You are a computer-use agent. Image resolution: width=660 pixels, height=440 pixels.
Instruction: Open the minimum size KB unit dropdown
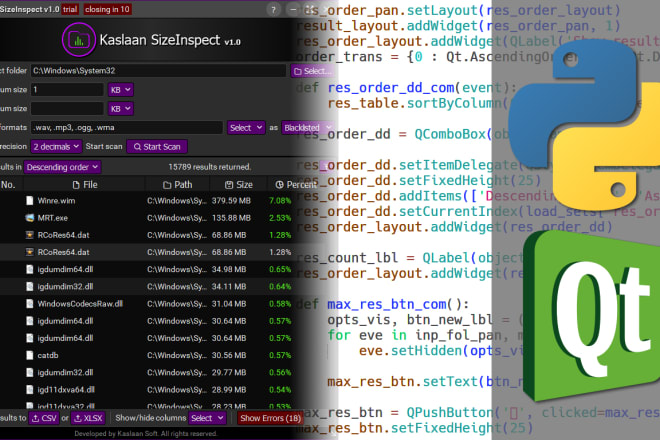pos(121,90)
